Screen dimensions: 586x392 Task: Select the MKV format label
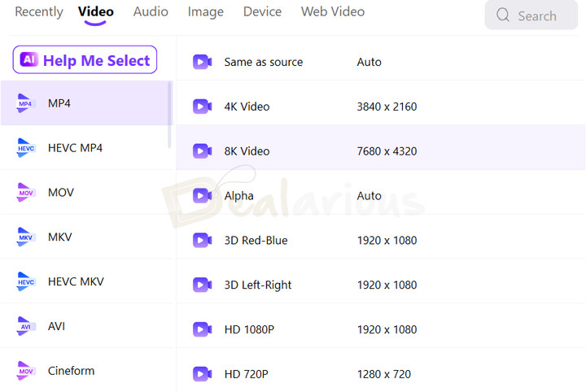pyautogui.click(x=59, y=237)
